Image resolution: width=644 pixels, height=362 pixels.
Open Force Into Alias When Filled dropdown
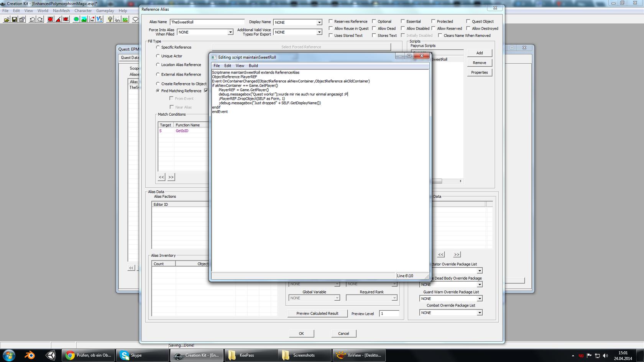coord(230,32)
